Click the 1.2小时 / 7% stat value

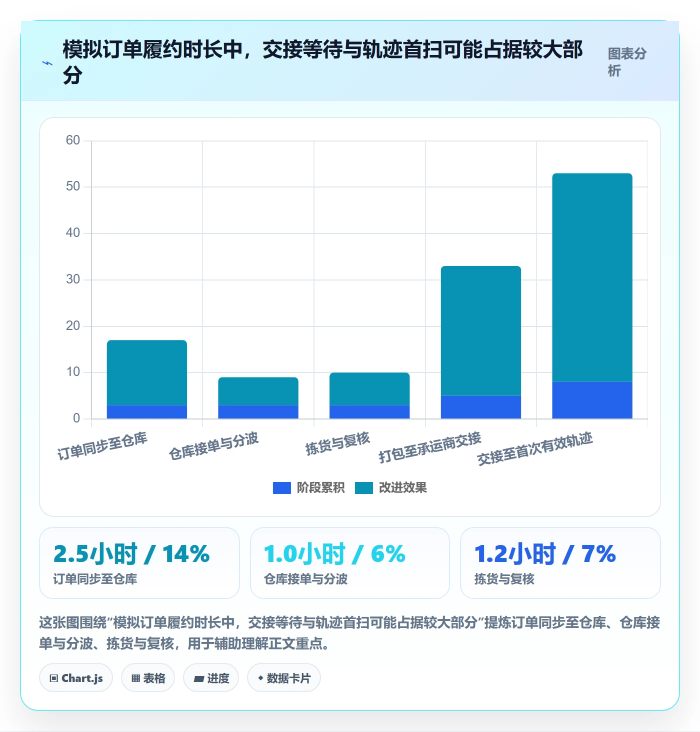[545, 554]
